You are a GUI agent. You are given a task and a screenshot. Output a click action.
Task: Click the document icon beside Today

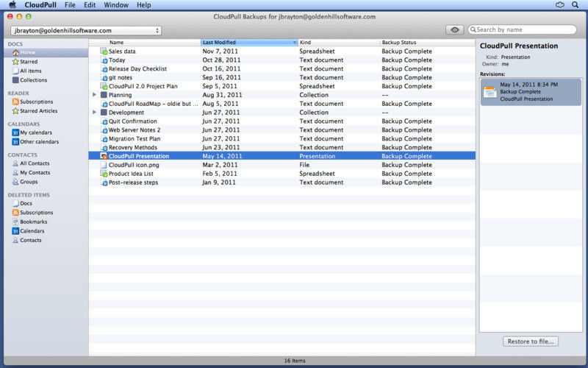point(104,60)
